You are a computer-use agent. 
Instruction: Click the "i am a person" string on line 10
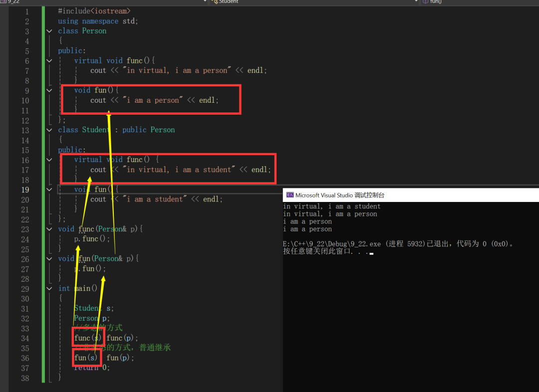point(153,100)
